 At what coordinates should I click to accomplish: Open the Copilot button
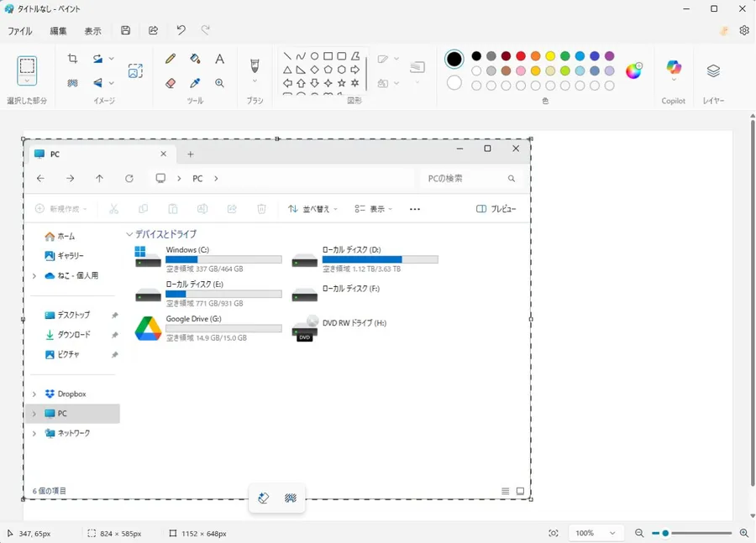pos(674,70)
